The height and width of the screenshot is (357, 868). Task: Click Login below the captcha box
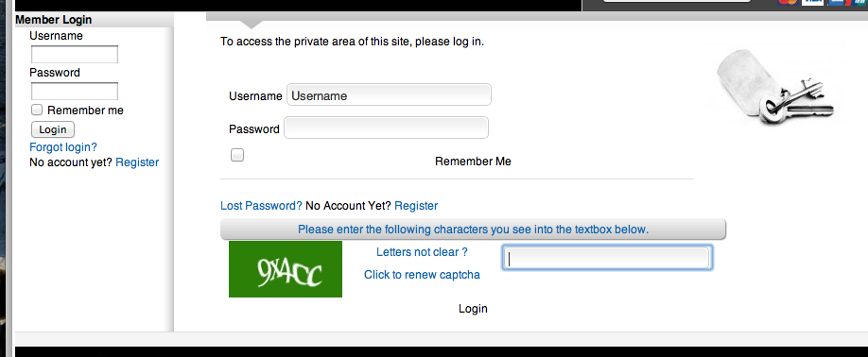pyautogui.click(x=473, y=309)
